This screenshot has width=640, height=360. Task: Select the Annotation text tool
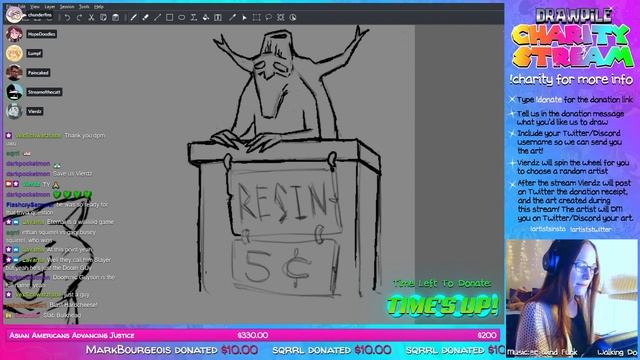tap(218, 18)
